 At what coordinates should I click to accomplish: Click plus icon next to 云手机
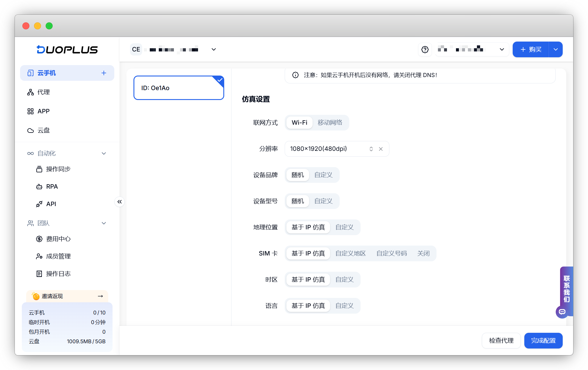104,73
